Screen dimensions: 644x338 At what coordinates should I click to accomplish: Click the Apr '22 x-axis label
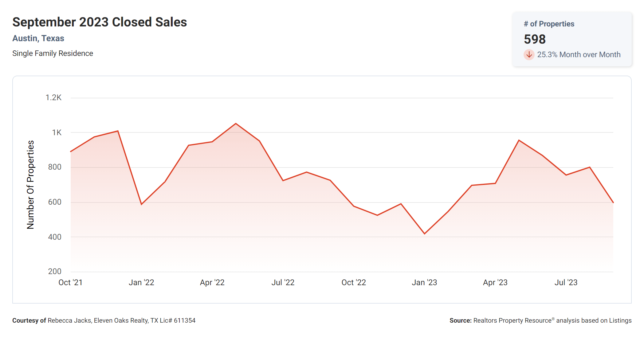(x=212, y=282)
